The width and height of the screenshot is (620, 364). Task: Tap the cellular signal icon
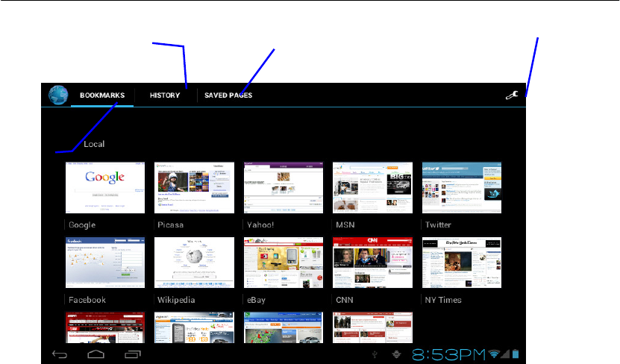tap(505, 354)
